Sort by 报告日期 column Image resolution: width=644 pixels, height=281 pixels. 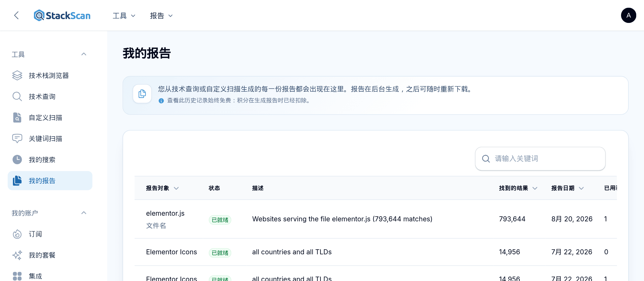click(568, 188)
